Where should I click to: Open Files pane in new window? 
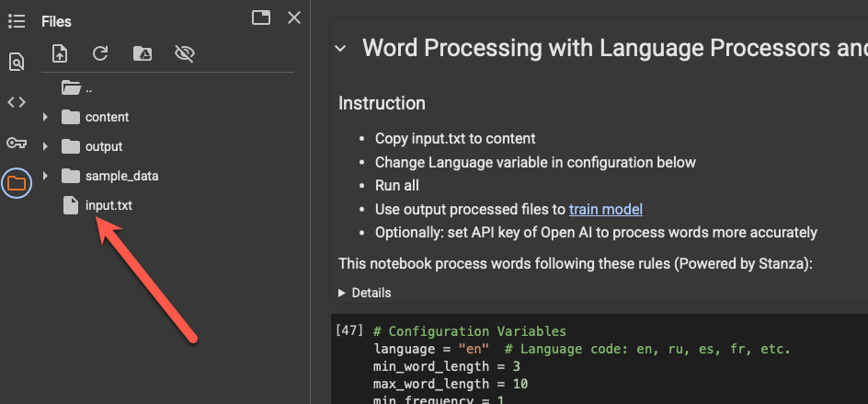click(x=261, y=17)
